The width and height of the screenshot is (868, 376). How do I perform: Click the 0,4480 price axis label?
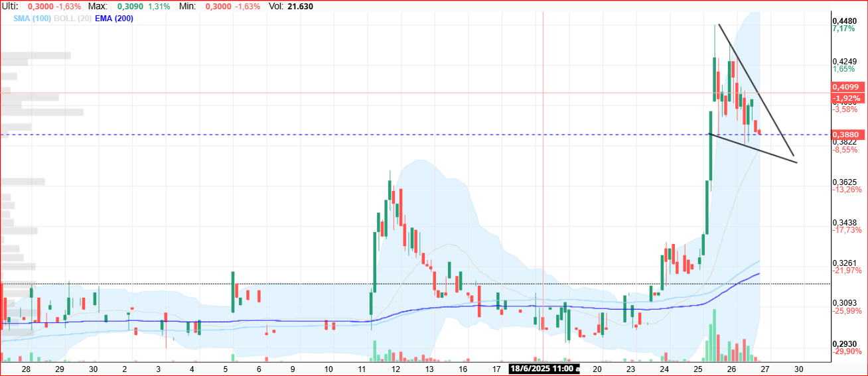(x=844, y=20)
